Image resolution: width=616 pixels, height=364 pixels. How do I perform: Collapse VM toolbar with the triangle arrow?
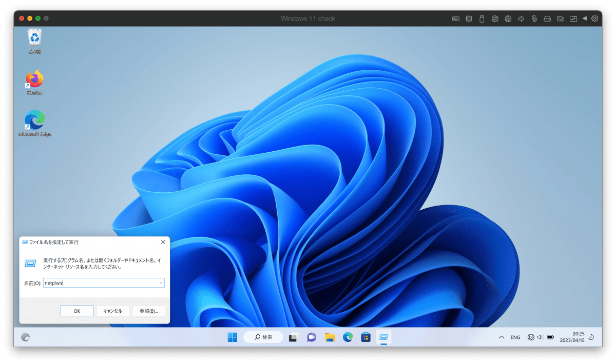coord(585,18)
